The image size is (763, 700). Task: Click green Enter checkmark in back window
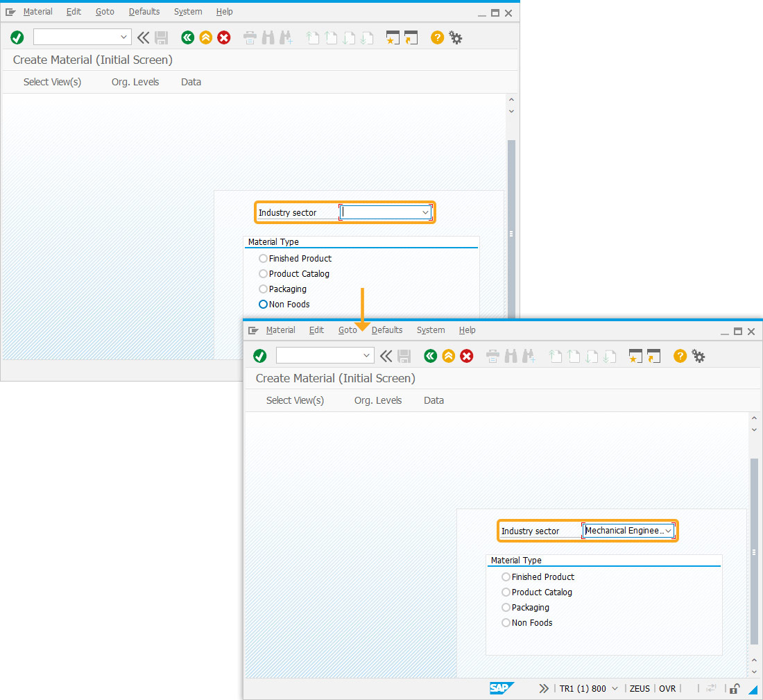(17, 37)
